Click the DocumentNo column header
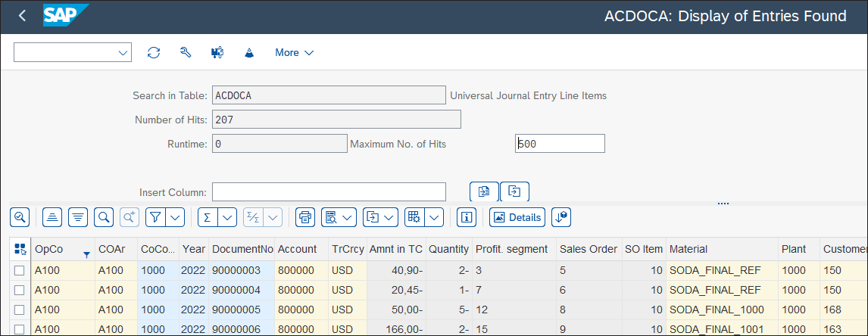 point(242,249)
